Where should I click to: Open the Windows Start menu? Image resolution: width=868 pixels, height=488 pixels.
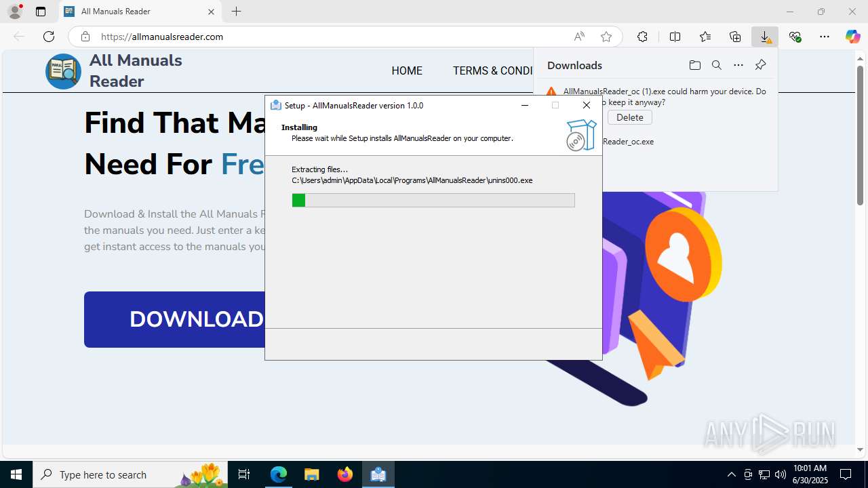coord(16,474)
